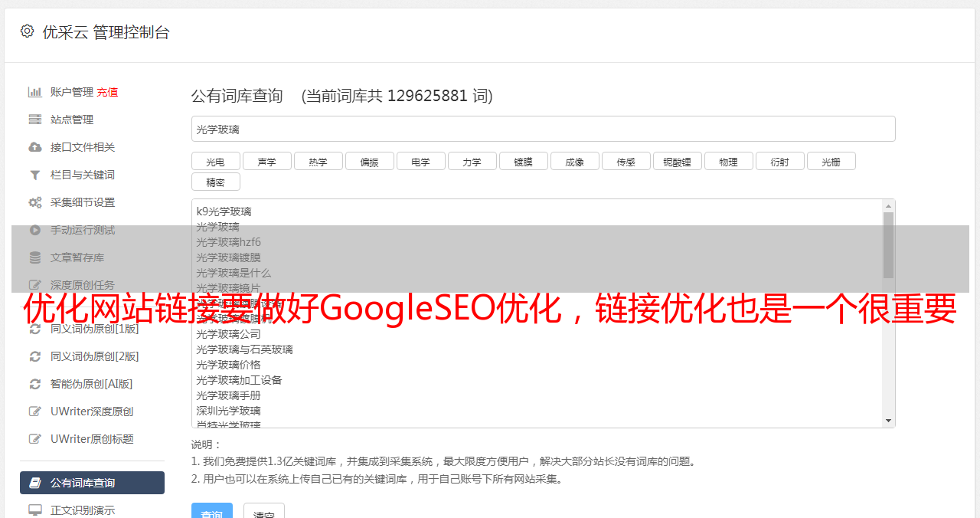The image size is (980, 518).
Task: Click the 传感 tag button
Action: [626, 162]
